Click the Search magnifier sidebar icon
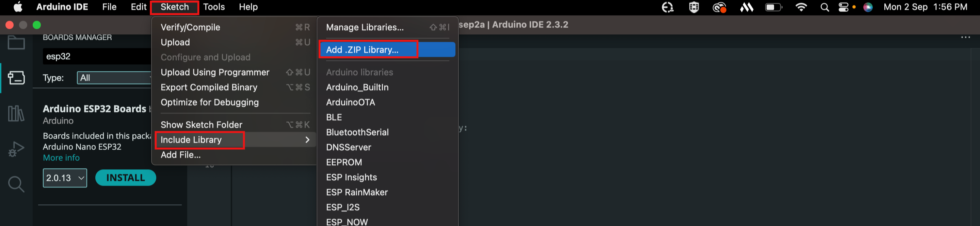Viewport: 980px width, 226px height. click(x=16, y=184)
